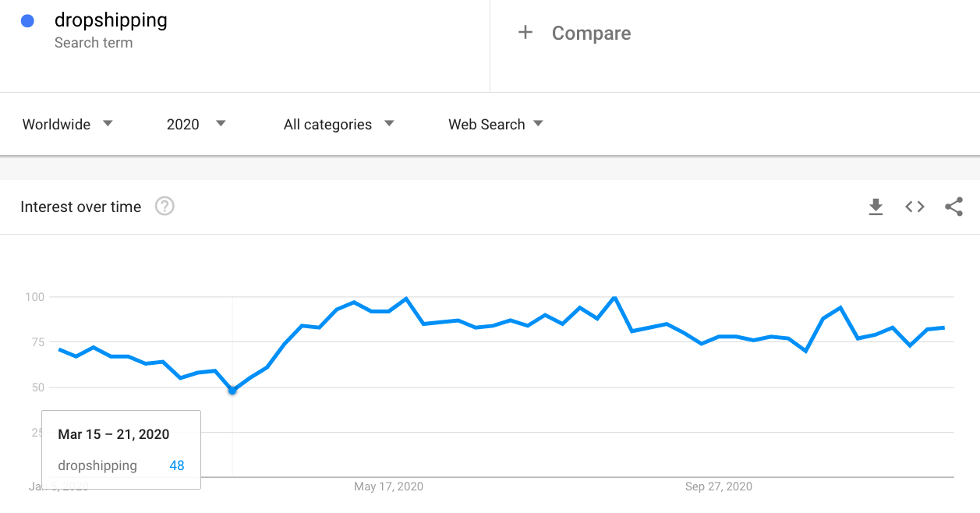Click the blue dot for dropshipping
Screen dimensions: 980x513
click(28, 21)
